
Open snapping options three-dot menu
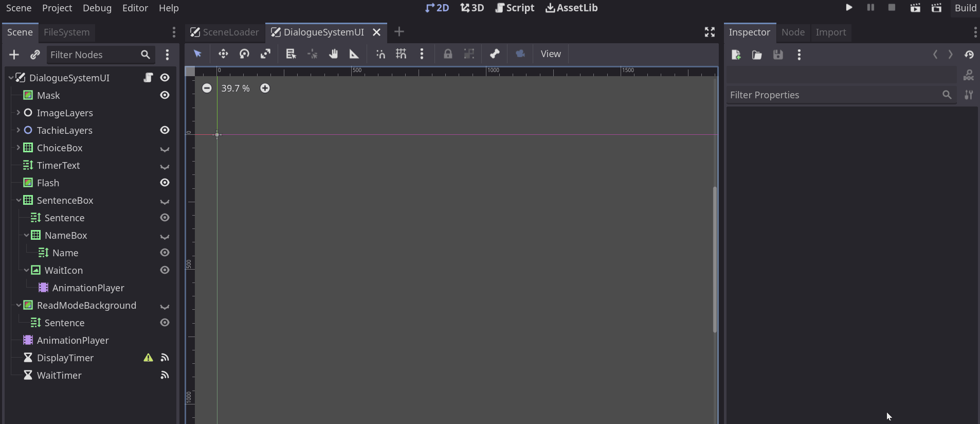click(422, 54)
